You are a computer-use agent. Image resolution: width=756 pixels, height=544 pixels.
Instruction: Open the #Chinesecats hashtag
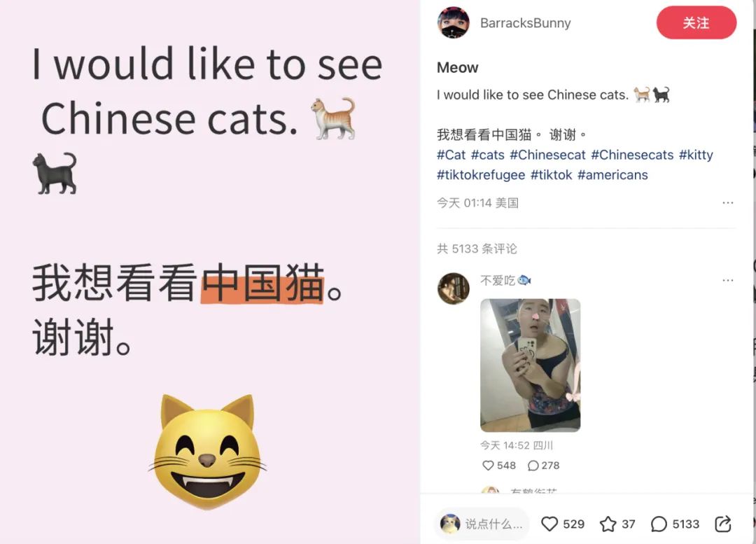(632, 155)
